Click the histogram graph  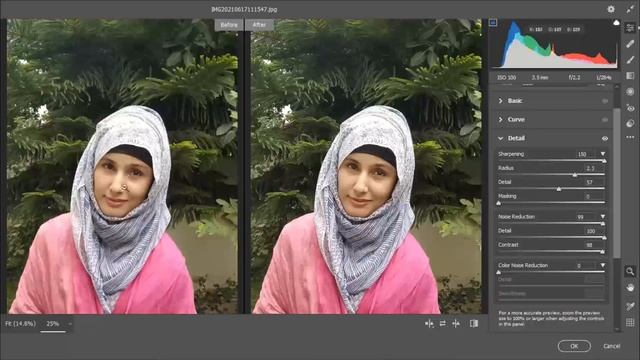(555, 44)
